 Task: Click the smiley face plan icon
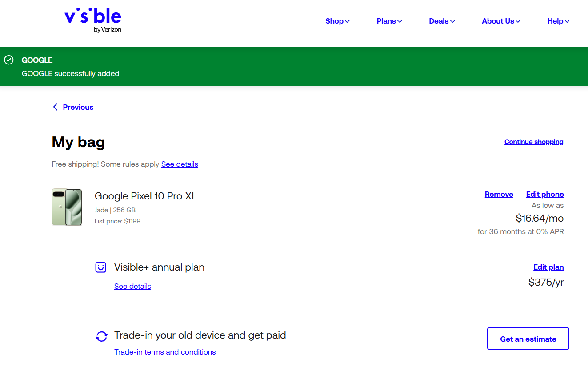[101, 267]
